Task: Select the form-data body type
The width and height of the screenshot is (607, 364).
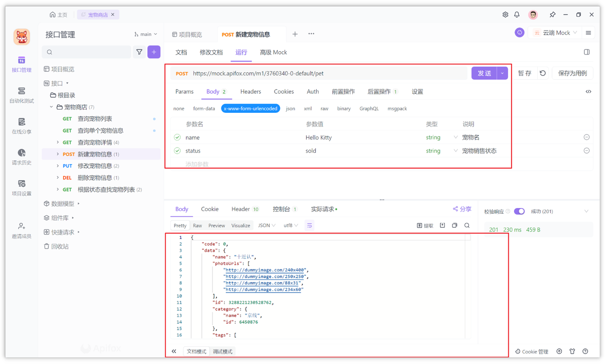Action: tap(204, 109)
